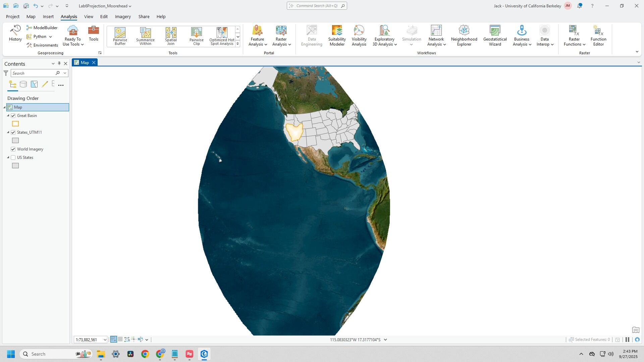Start the Geostatistical Wizard
The height and width of the screenshot is (362, 644).
495,36
